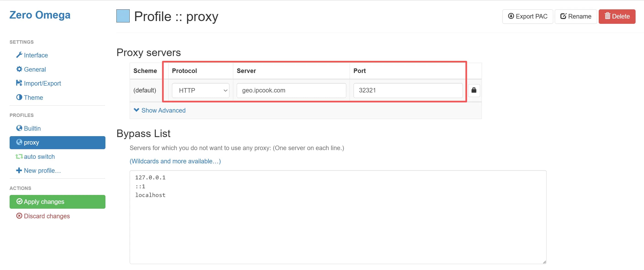The width and height of the screenshot is (644, 270).
Task: Click the Bypass List heading
Action: pos(143,133)
